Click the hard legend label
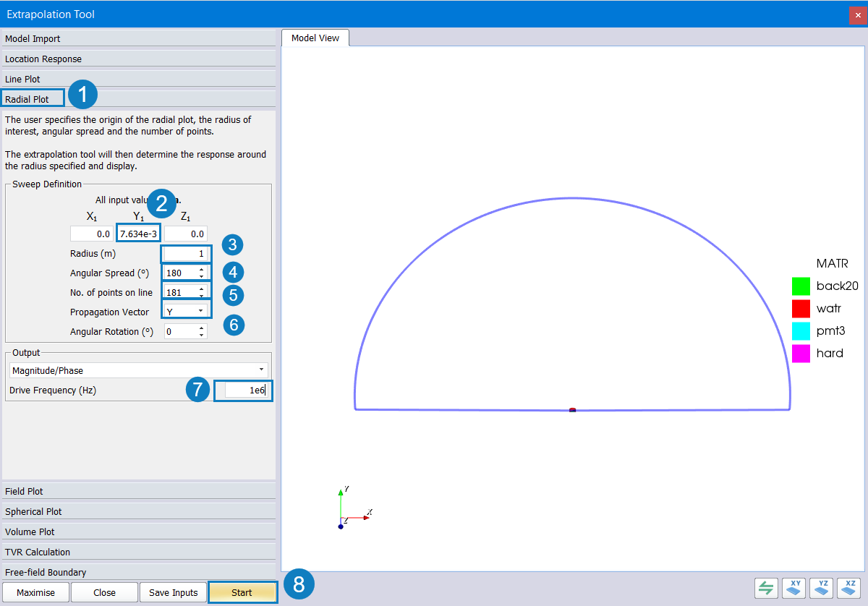The height and width of the screenshot is (606, 868). coord(830,353)
